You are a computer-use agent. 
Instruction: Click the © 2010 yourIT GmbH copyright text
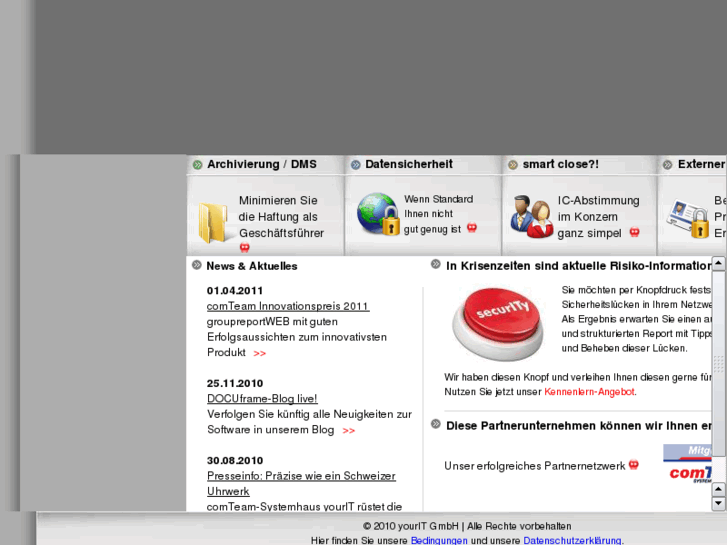pos(467,526)
